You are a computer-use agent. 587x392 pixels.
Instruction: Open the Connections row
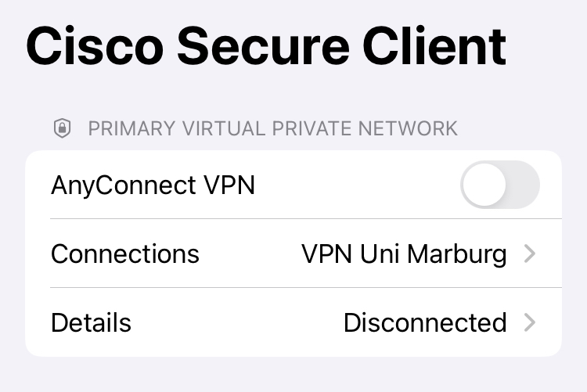coord(293,254)
